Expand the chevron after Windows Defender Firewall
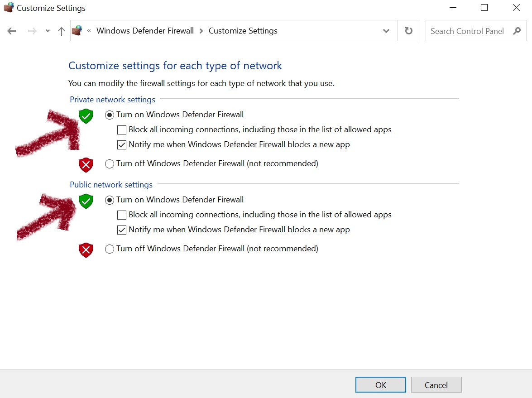Image resolution: width=532 pixels, height=398 pixels. (x=201, y=31)
